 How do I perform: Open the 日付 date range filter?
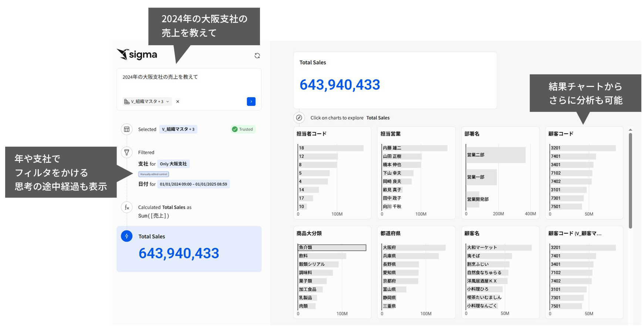point(193,184)
